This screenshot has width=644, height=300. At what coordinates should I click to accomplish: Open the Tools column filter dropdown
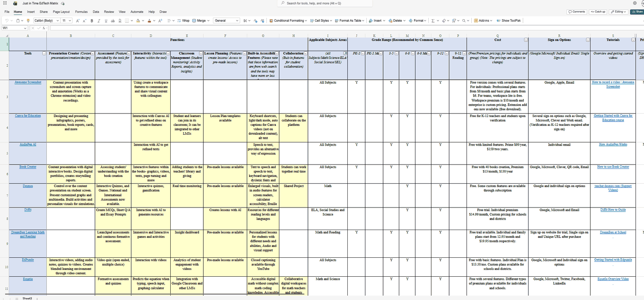pos(44,53)
